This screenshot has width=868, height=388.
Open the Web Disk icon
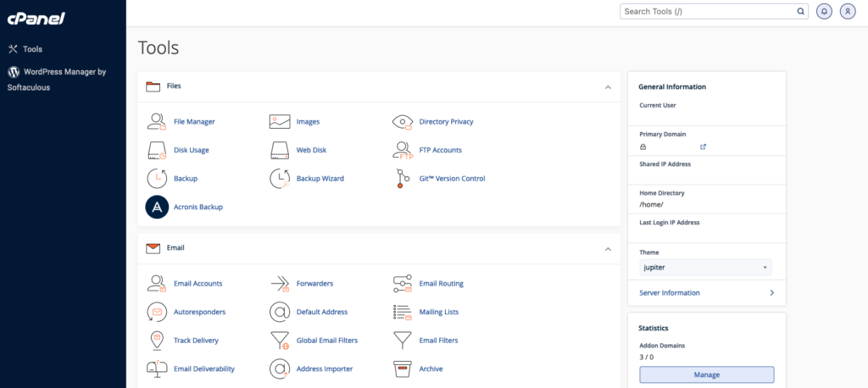click(280, 150)
